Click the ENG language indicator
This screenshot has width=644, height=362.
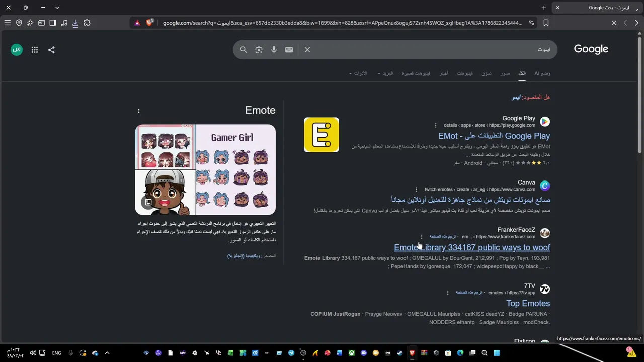(x=57, y=353)
